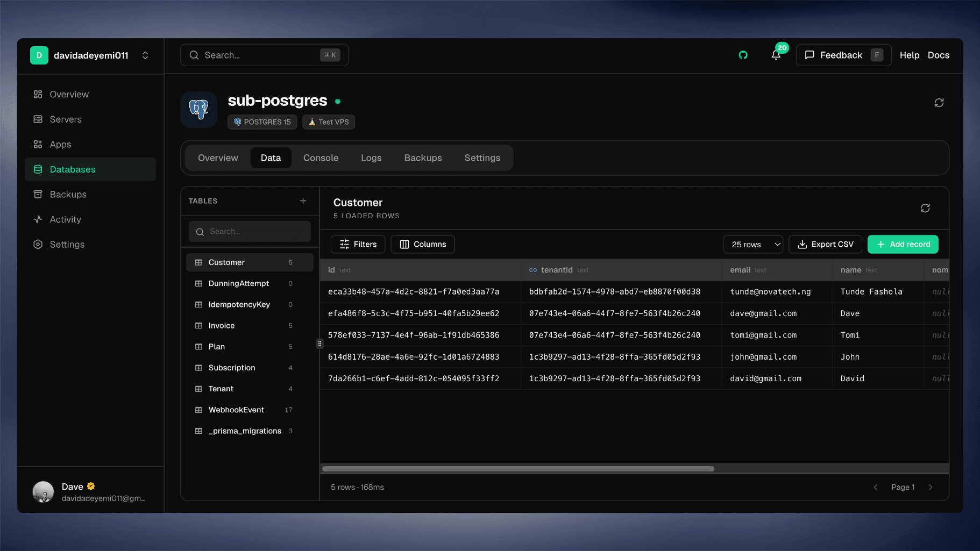Open the Apps sidebar item
The width and height of the screenshot is (980, 551).
(x=90, y=144)
